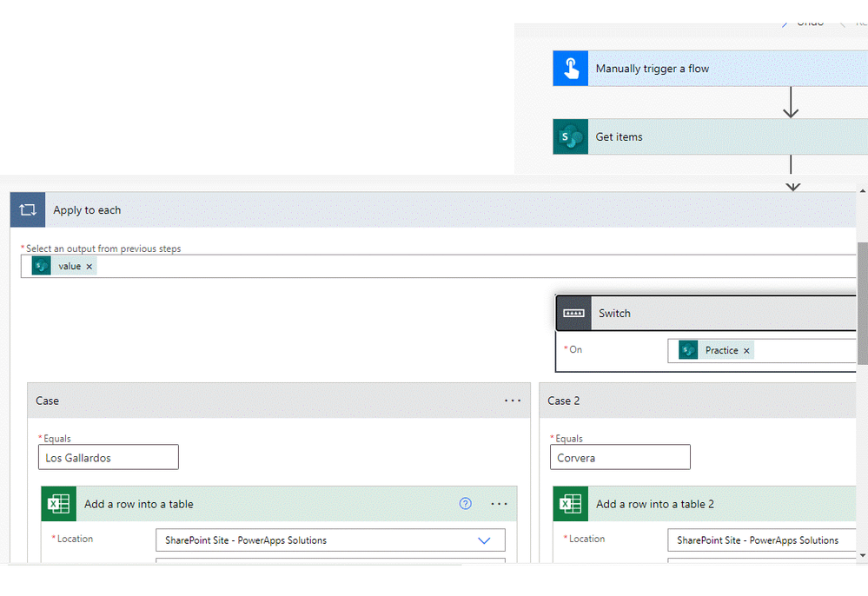Collapse the Apply to each header
Screen dimensions: 868x596
tap(434, 209)
